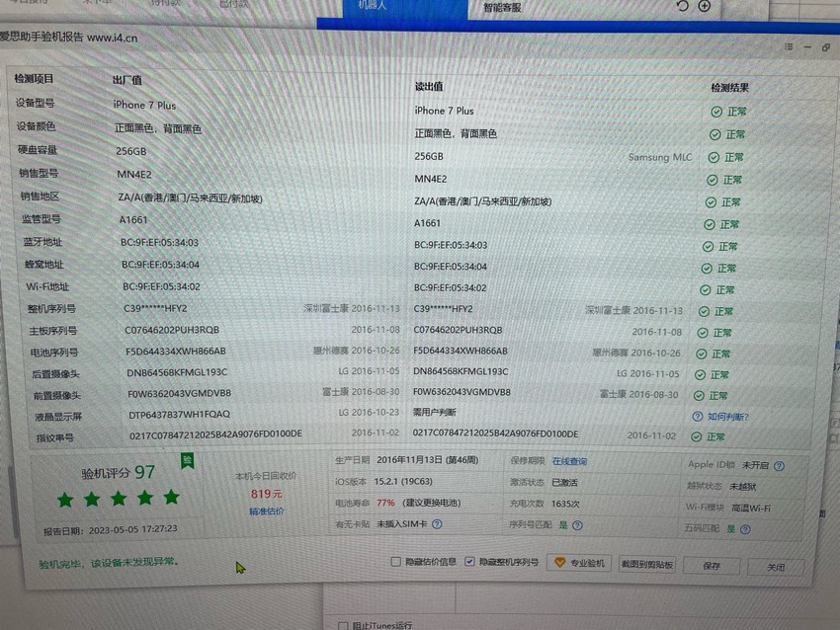This screenshot has height=630, width=840.
Task: Click the 需用户判断 text in 液晶显示屏 row
Action: click(435, 412)
